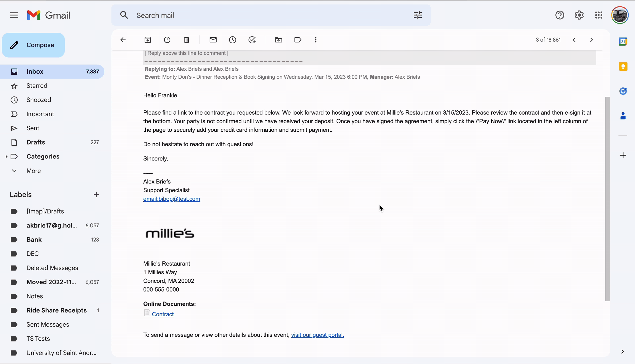Open Settings gear icon
Screen dimensions: 635x364
[x=579, y=15]
